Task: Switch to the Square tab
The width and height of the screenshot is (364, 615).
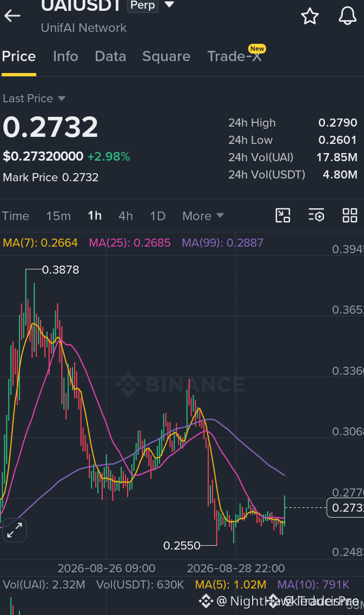Action: [166, 56]
